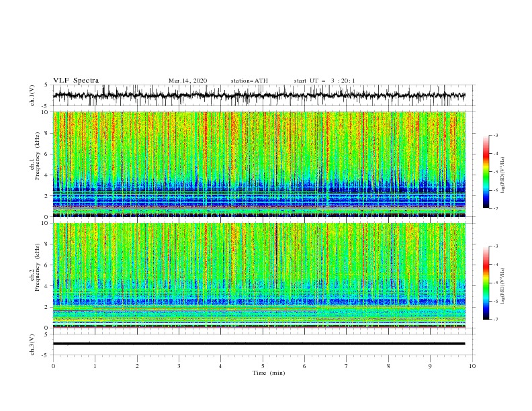The width and height of the screenshot is (532, 411).
Task: Click the time axis tick label "8"
Action: (388, 366)
